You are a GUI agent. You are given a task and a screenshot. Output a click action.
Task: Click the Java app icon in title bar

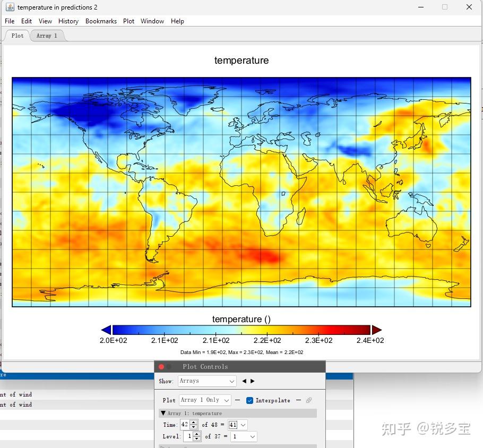pyautogui.click(x=10, y=7)
